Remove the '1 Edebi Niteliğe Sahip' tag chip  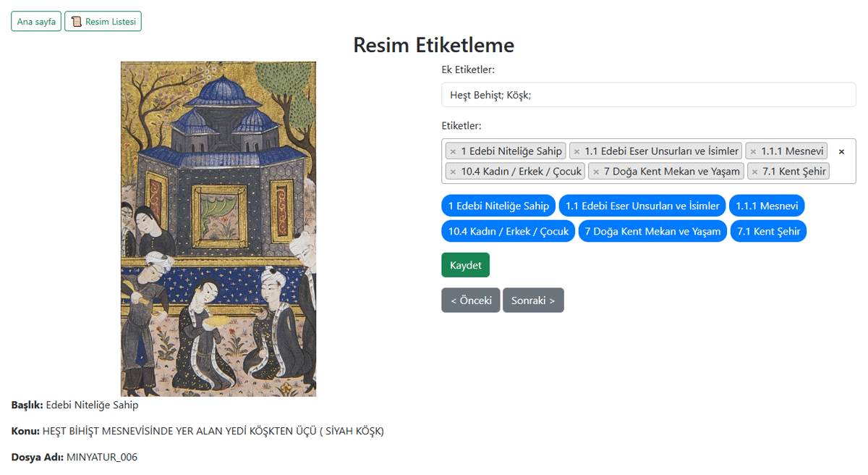coord(453,151)
